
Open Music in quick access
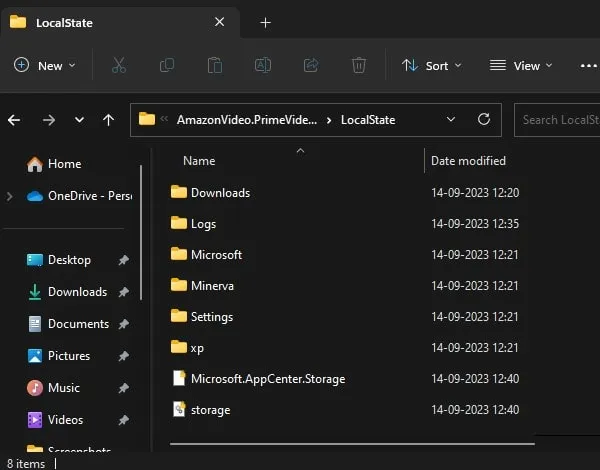click(x=54, y=388)
